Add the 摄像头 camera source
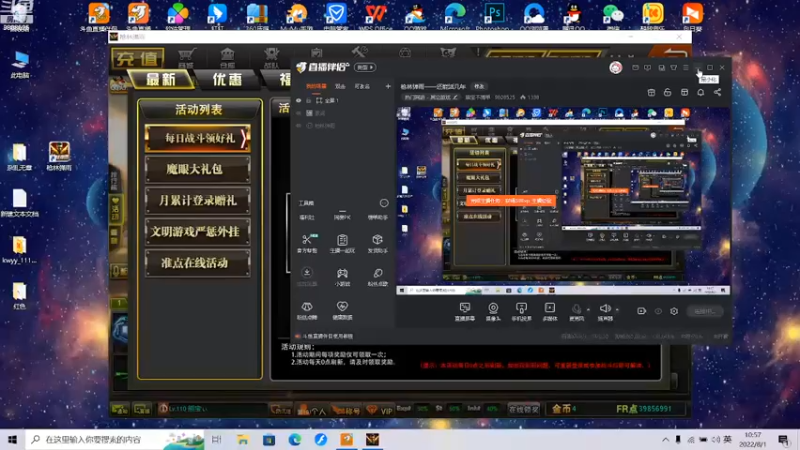Image resolution: width=800 pixels, height=450 pixels. (x=493, y=311)
